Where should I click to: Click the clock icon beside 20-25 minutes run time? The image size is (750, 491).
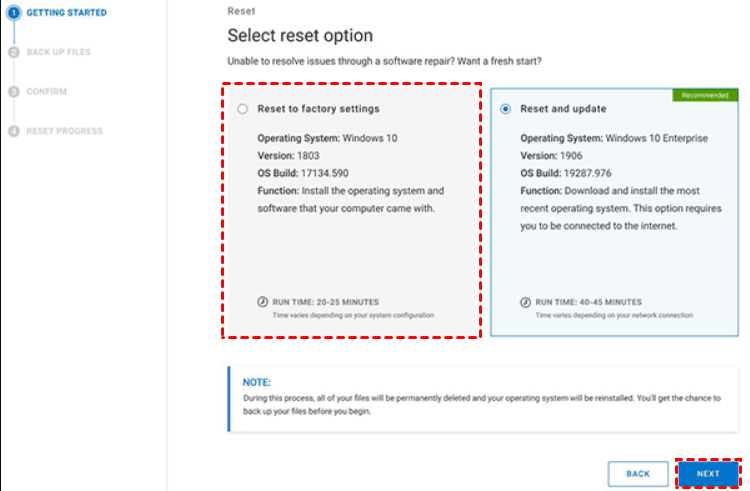pyautogui.click(x=262, y=301)
